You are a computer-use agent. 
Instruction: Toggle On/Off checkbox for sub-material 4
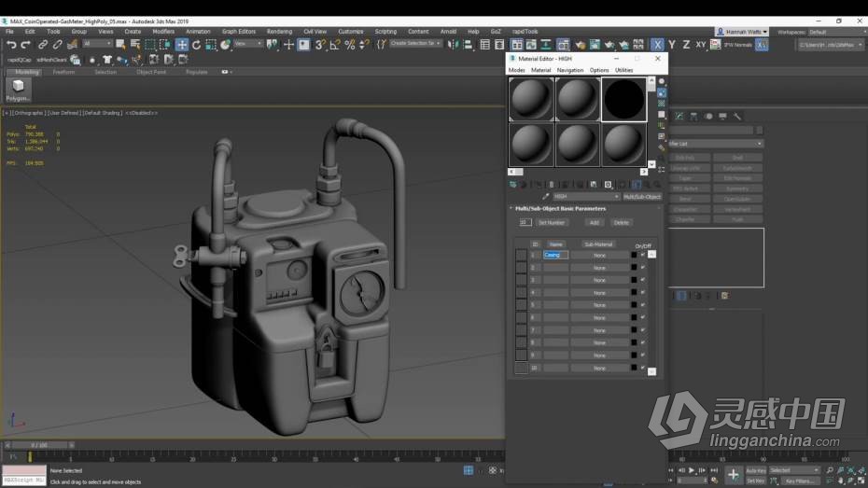pos(643,293)
